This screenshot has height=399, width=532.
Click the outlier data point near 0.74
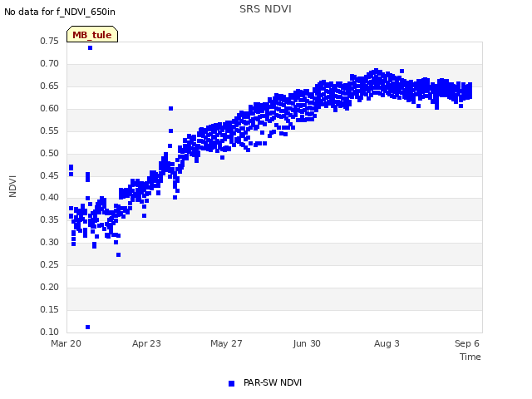click(x=91, y=48)
